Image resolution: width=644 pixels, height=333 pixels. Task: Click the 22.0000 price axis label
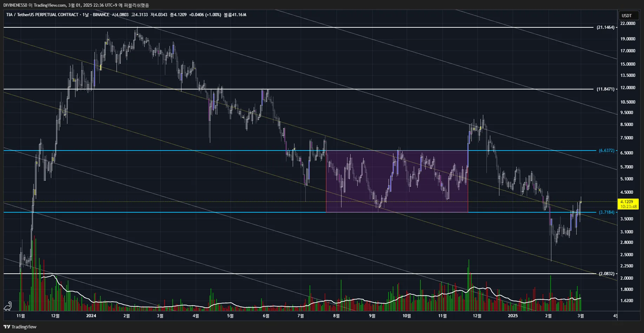[x=628, y=24]
